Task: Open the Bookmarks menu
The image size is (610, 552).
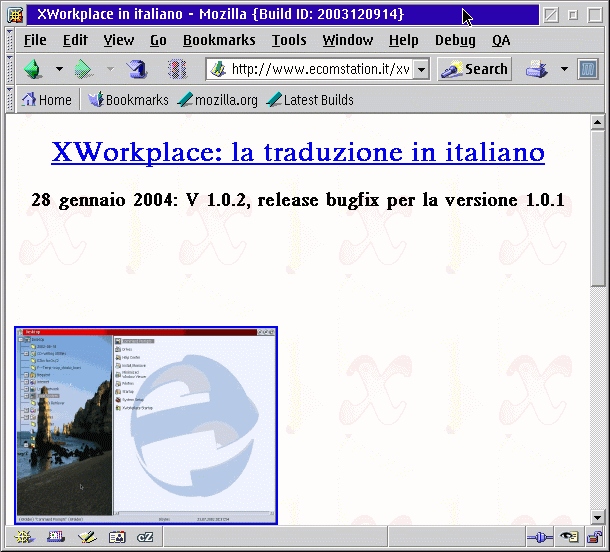Action: pyautogui.click(x=219, y=40)
